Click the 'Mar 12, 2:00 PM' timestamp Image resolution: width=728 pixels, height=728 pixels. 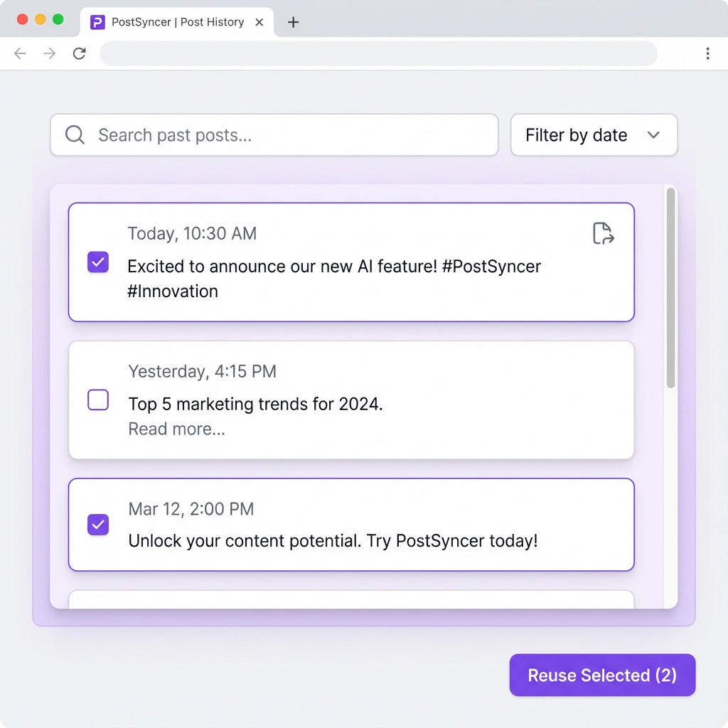tap(191, 509)
